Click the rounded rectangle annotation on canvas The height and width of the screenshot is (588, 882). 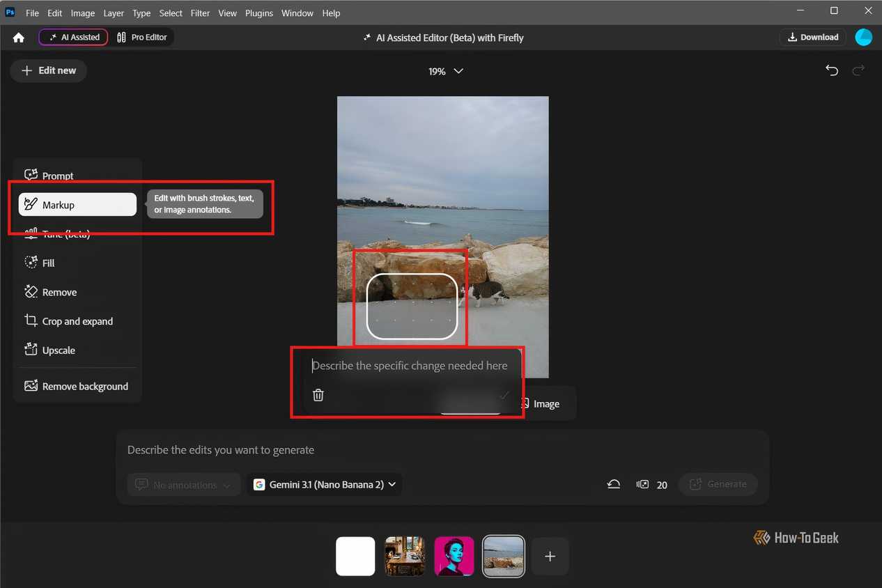[412, 306]
